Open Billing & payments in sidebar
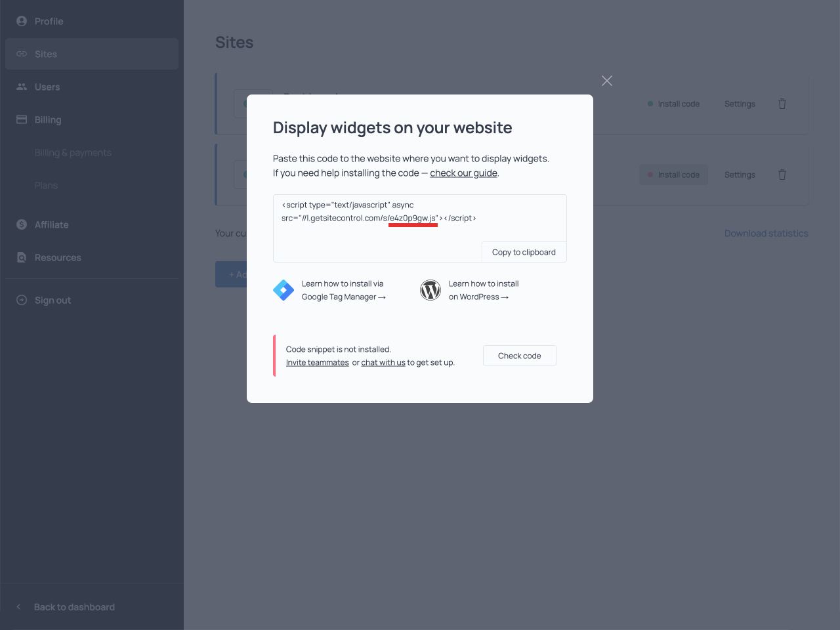Screen dimensions: 840x630 tap(72, 152)
